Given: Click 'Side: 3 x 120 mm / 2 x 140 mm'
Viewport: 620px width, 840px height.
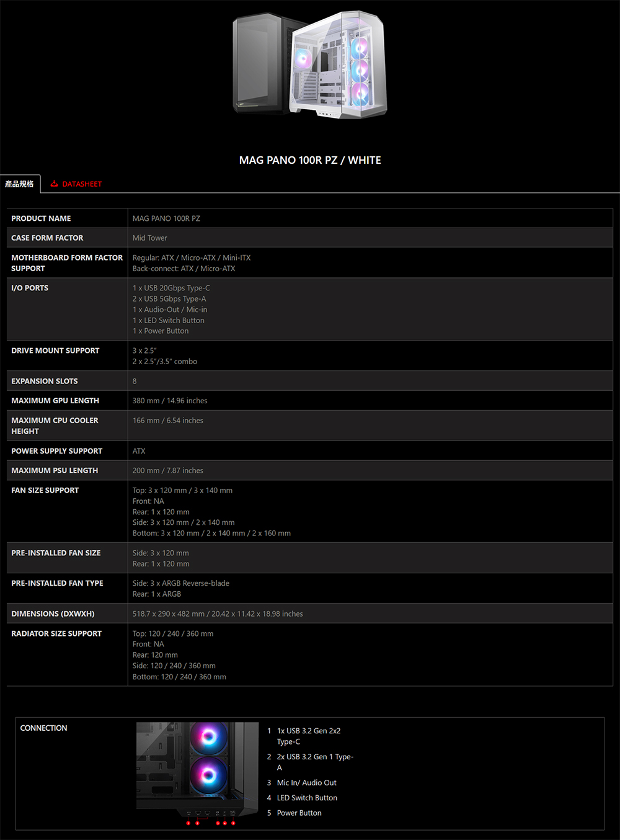Looking at the screenshot, I should 184,523.
